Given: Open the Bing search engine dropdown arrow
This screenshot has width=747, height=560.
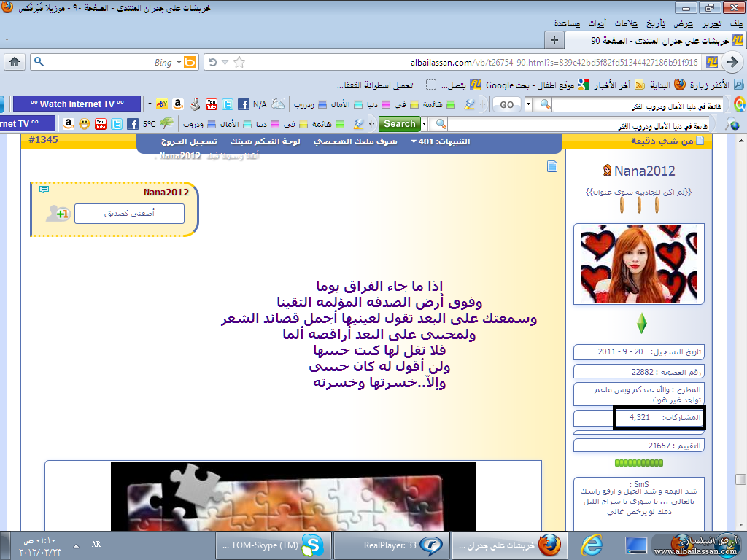Looking at the screenshot, I should 179,63.
